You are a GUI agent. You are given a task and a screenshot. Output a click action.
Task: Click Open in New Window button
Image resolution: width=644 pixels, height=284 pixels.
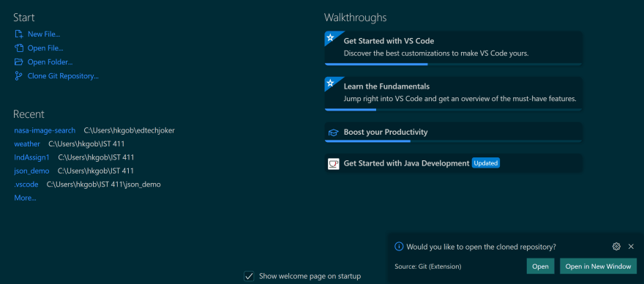click(598, 266)
